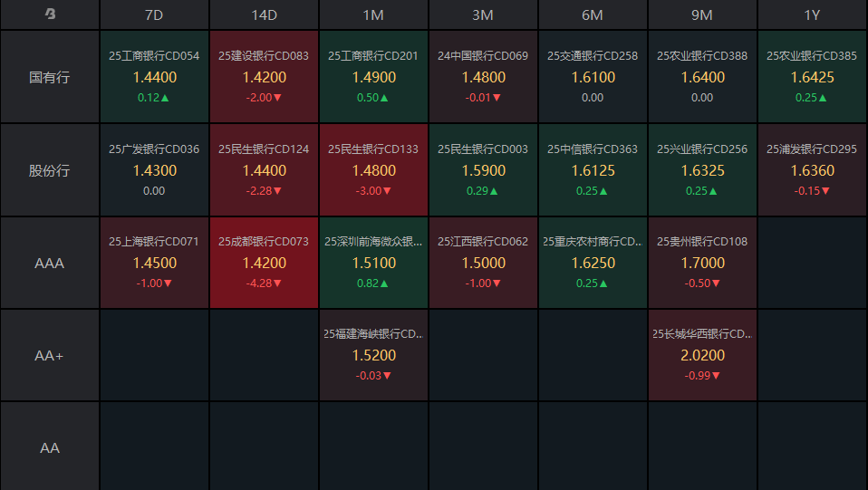Open the 25民生银行CD133 quote cell
Viewport: 868px width, 490px height.
coord(373,170)
